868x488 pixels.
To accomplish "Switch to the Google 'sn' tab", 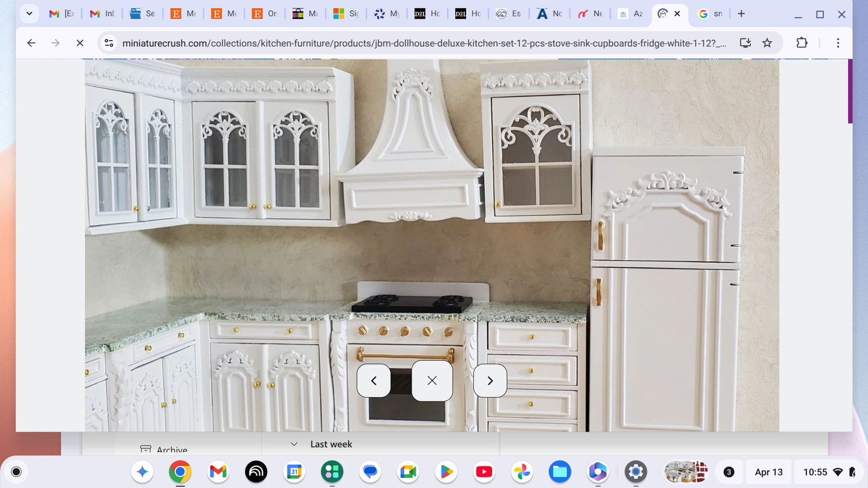I will pyautogui.click(x=710, y=14).
